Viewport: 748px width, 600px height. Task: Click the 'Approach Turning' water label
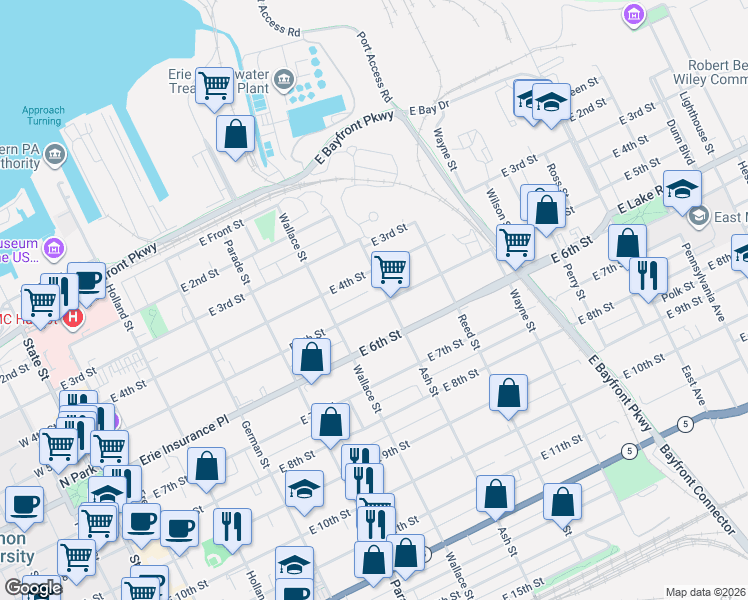[43, 115]
